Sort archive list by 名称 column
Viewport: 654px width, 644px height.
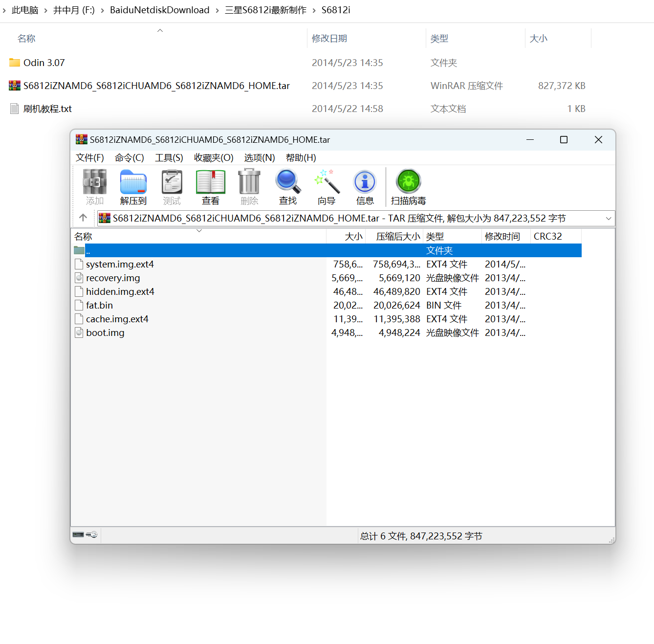tap(198, 237)
